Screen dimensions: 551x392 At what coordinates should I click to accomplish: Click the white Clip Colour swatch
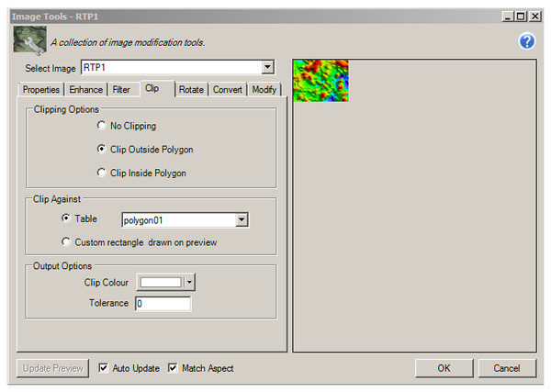(x=161, y=282)
